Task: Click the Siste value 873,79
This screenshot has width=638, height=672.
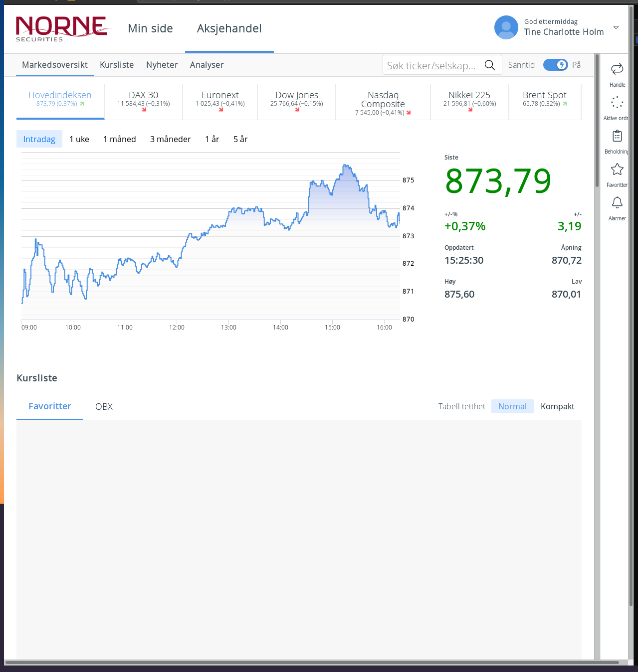Action: click(498, 181)
